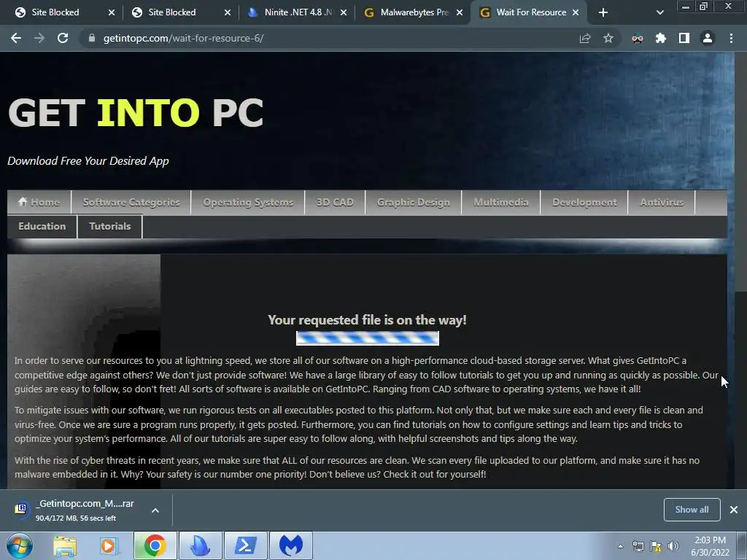The height and width of the screenshot is (560, 747).
Task: Click the network tray icon
Action: [638, 546]
